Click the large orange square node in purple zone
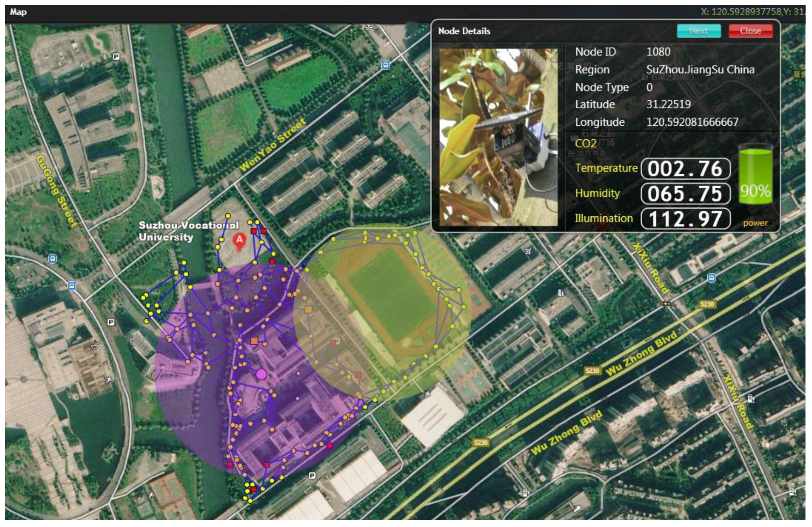812x527 pixels. [254, 341]
